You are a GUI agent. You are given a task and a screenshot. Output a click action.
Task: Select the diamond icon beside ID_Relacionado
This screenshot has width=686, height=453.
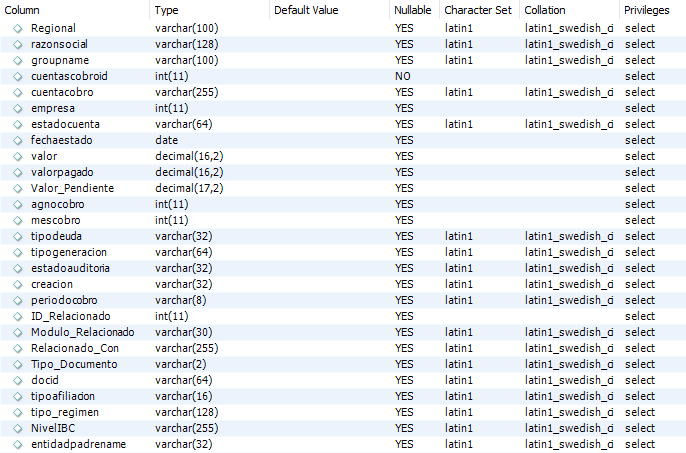tap(18, 316)
